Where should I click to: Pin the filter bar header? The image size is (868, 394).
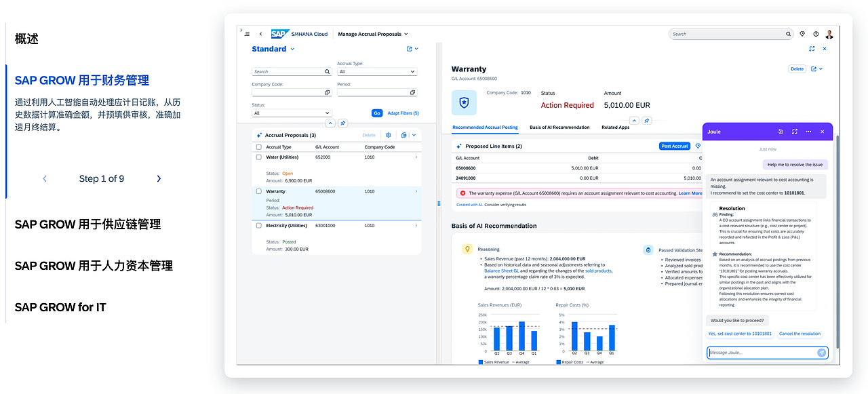coord(343,123)
